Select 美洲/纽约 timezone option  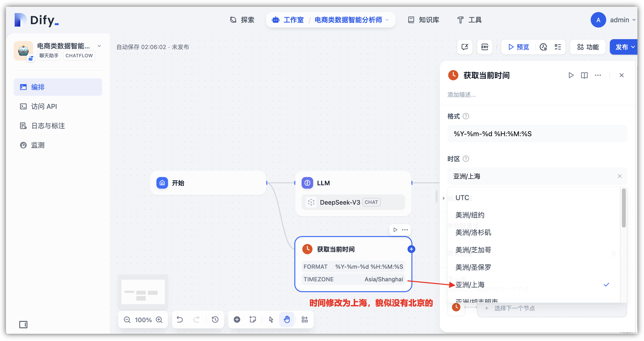[470, 215]
